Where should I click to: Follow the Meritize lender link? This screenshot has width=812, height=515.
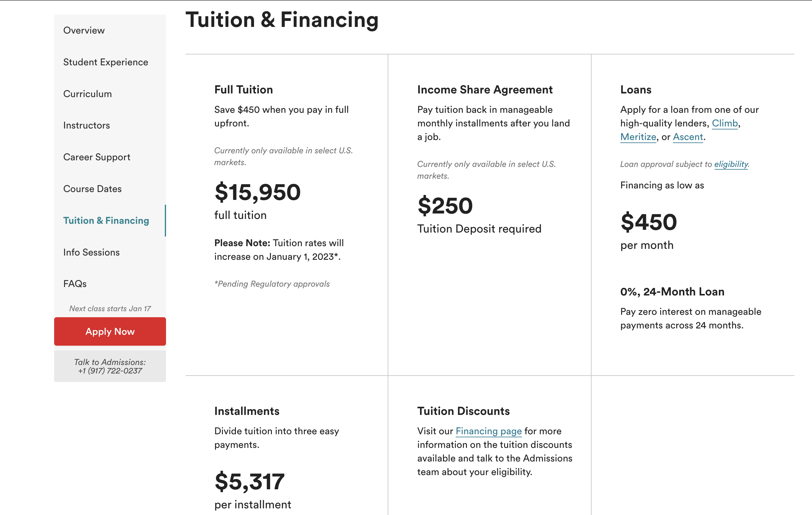point(638,137)
